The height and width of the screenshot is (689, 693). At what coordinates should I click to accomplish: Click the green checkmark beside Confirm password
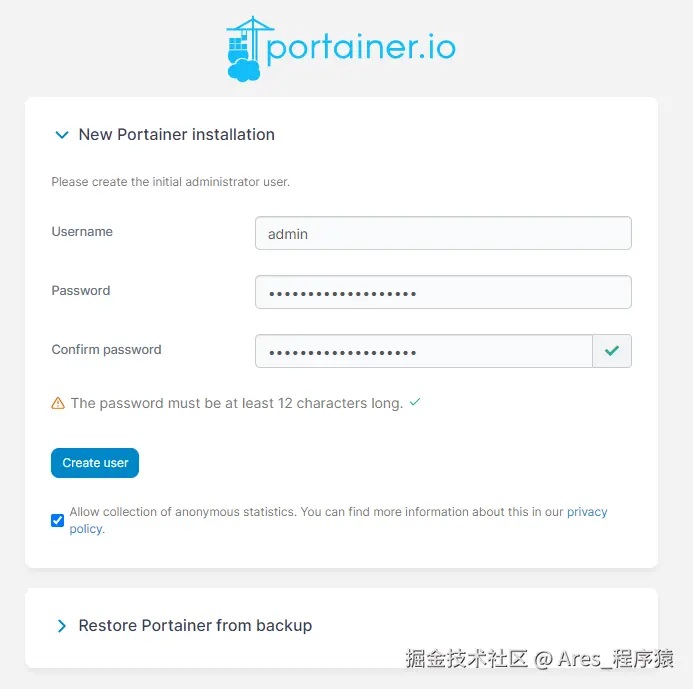point(612,351)
